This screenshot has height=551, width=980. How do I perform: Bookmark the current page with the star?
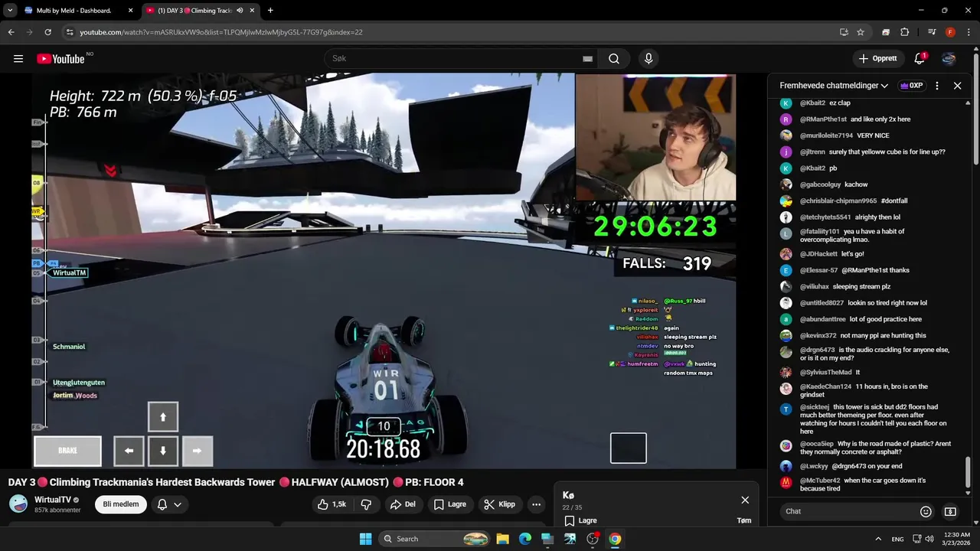coord(861,32)
